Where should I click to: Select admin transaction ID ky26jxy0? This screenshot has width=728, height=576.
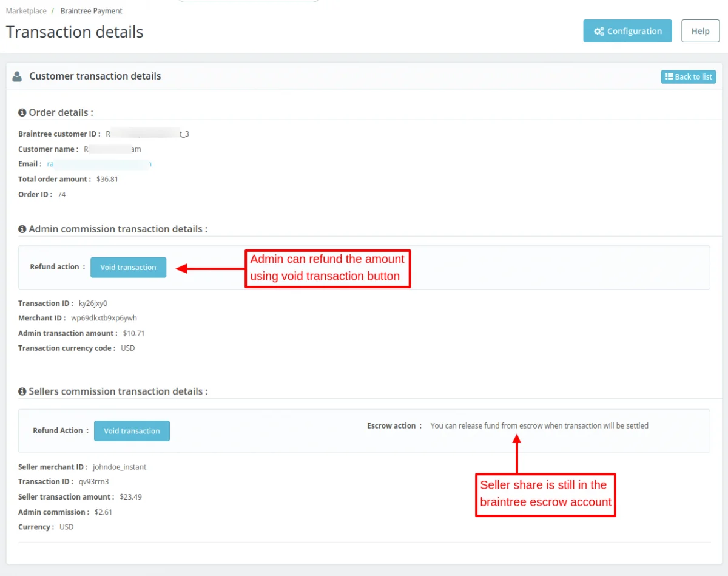[93, 303]
